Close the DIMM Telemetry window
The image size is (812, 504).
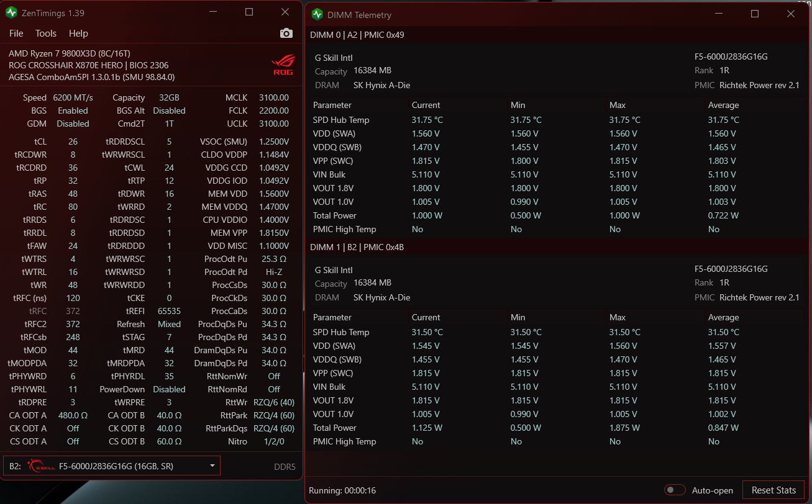click(791, 14)
